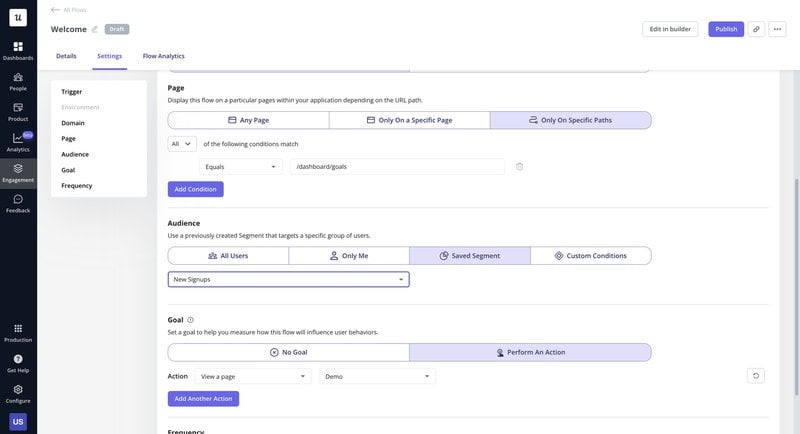Image resolution: width=800 pixels, height=434 pixels.
Task: Select the Settings tab
Action: pyautogui.click(x=110, y=56)
